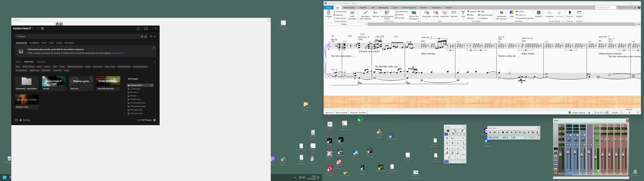The height and width of the screenshot is (181, 644).
Task: Click Grafik auswählen in the ribbon
Action: (x=352, y=15)
